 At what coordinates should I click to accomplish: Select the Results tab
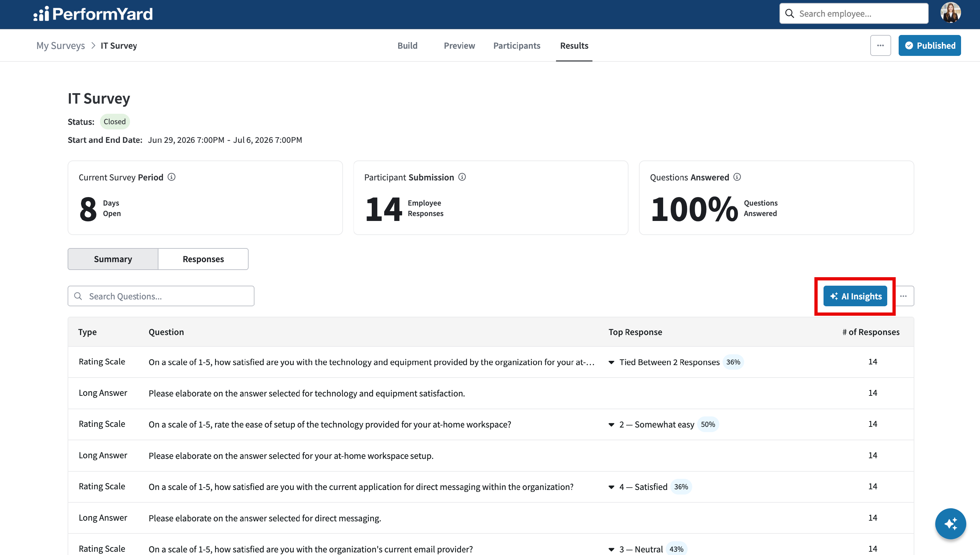pos(574,46)
